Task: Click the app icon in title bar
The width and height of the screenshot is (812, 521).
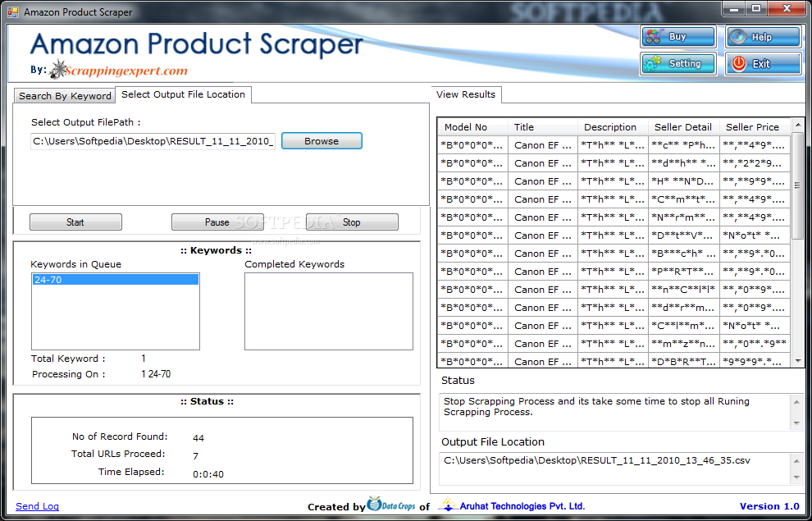Action: tap(12, 11)
